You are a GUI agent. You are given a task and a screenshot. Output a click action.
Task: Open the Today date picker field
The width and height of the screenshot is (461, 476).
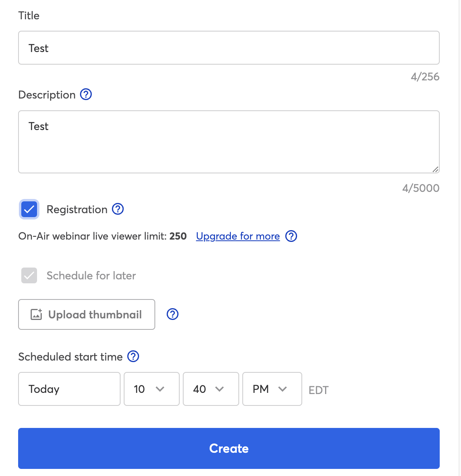pyautogui.click(x=69, y=389)
